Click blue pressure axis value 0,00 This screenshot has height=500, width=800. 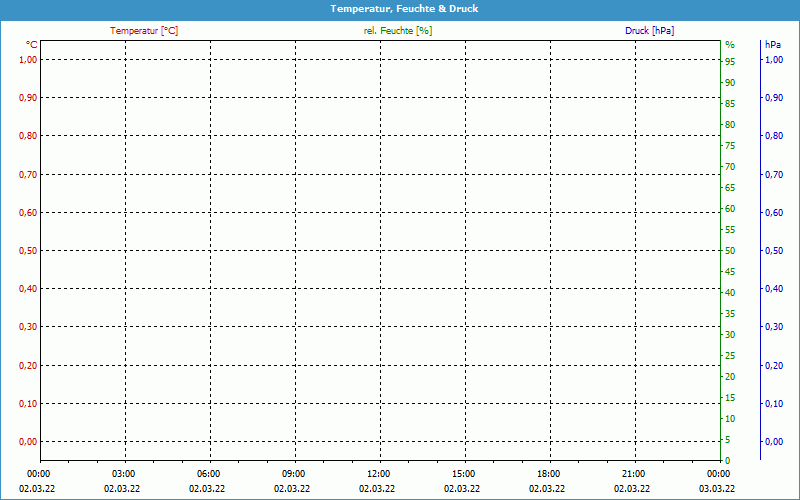tap(774, 441)
